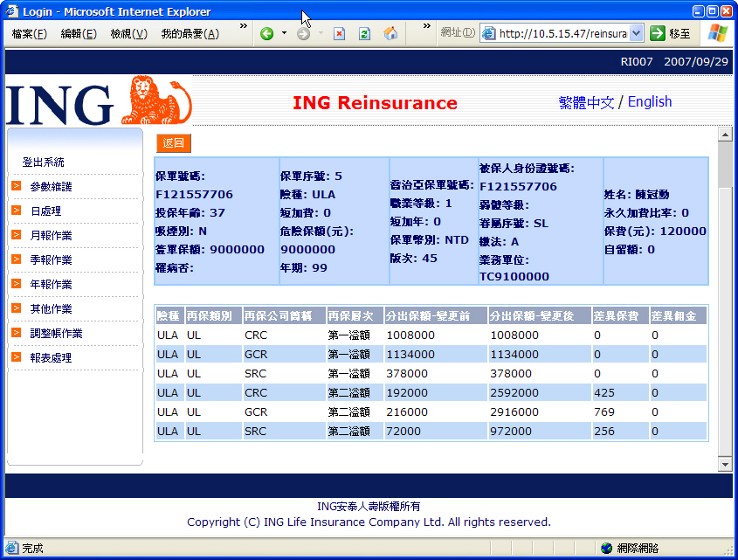Click the orange 返回 button

(174, 143)
